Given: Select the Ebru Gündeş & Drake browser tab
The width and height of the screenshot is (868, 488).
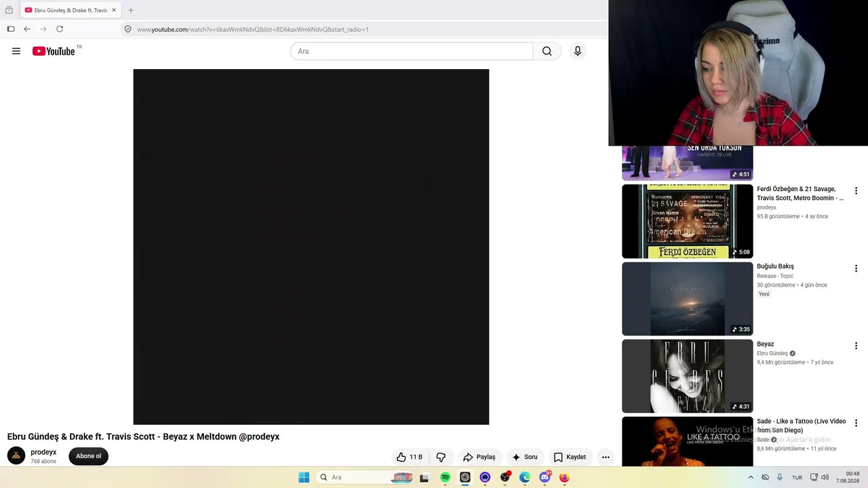Looking at the screenshot, I should click(x=71, y=10).
